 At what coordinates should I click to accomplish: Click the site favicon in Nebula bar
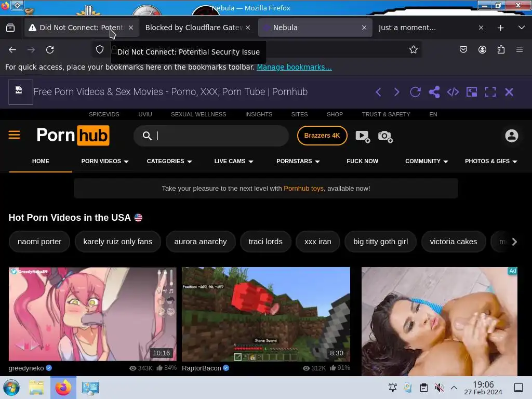point(21,92)
